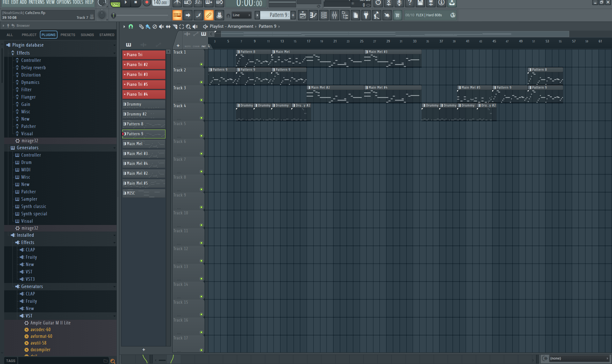Click the undo history icon

coord(378,3)
